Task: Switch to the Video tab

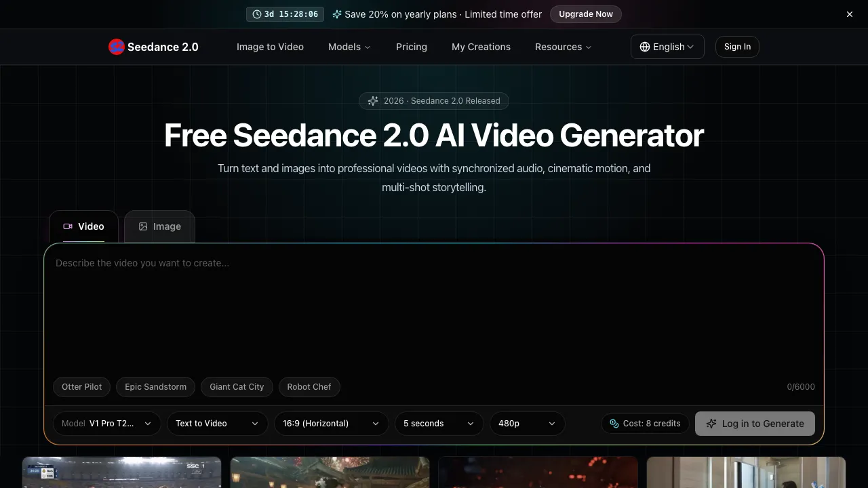Action: tap(83, 226)
